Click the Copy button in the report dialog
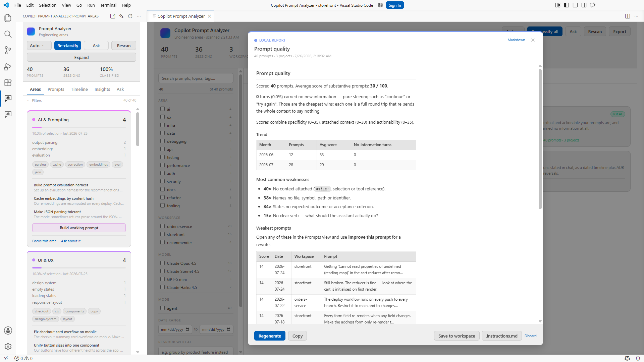This screenshot has width=644, height=362. pyautogui.click(x=298, y=336)
